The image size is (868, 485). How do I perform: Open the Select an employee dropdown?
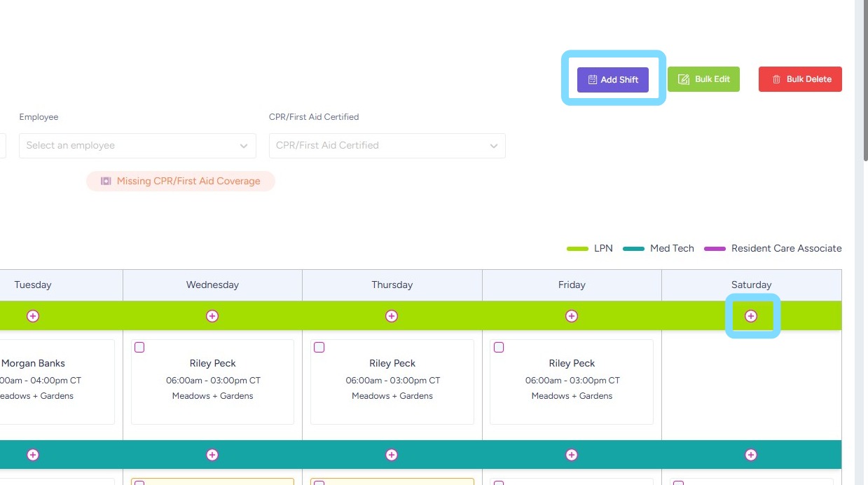137,146
